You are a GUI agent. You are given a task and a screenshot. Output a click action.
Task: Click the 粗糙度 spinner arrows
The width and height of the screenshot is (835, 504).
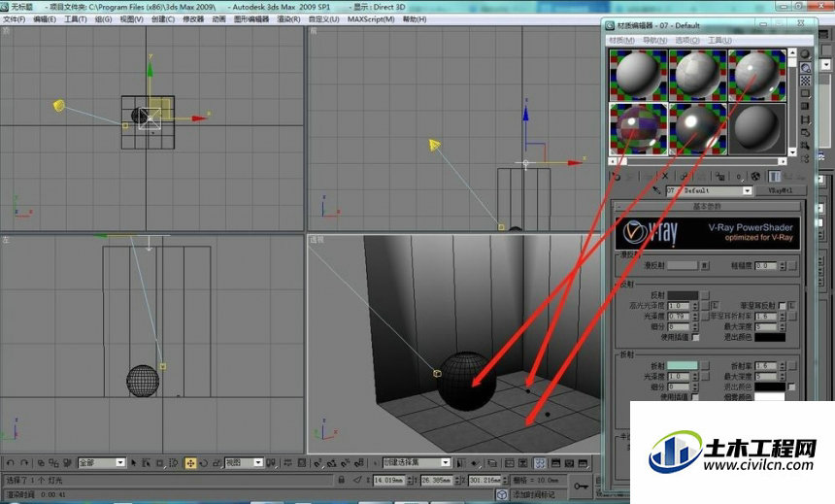point(783,265)
